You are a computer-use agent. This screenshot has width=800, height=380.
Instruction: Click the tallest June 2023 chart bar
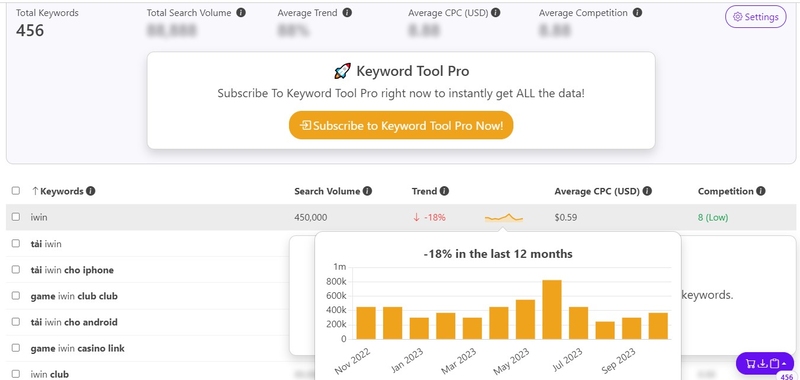click(552, 310)
